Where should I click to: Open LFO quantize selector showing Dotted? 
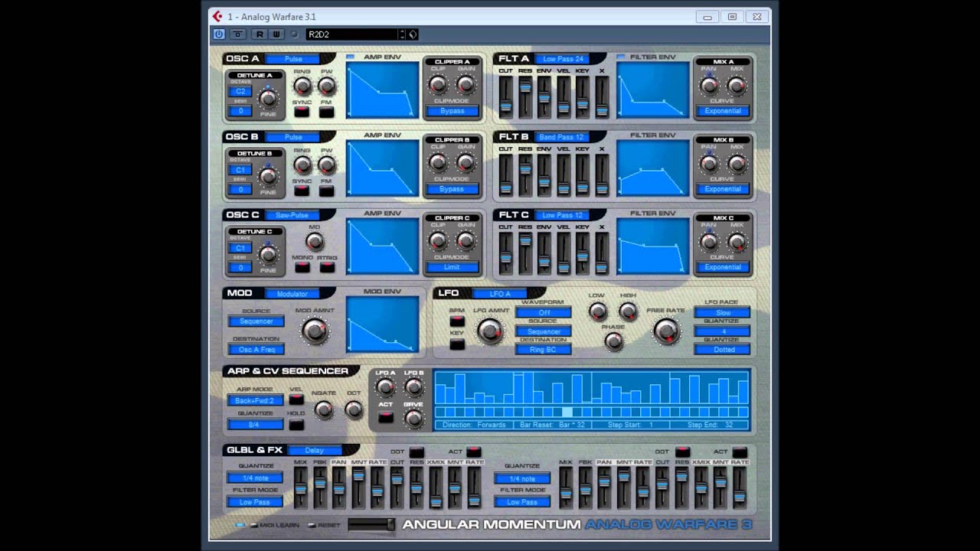pyautogui.click(x=723, y=350)
